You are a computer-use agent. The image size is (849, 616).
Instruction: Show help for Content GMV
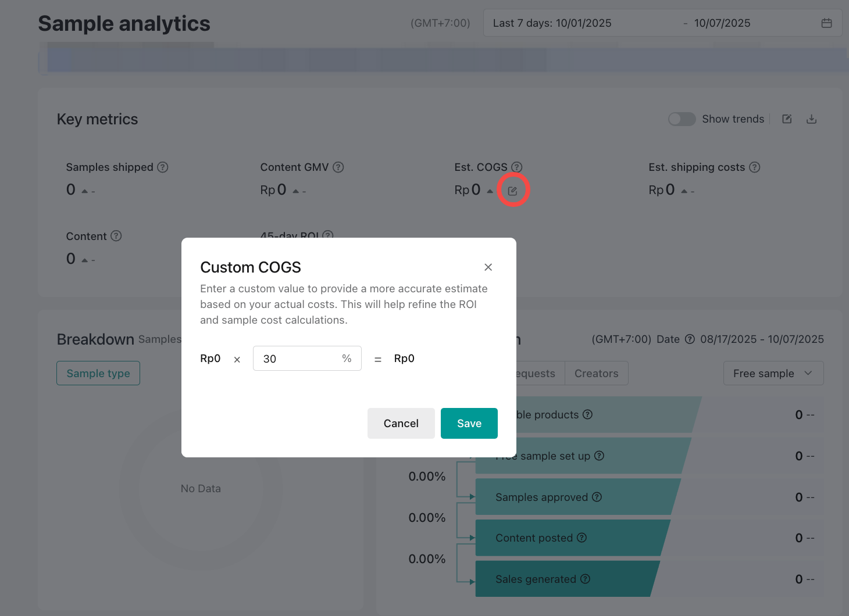tap(338, 167)
